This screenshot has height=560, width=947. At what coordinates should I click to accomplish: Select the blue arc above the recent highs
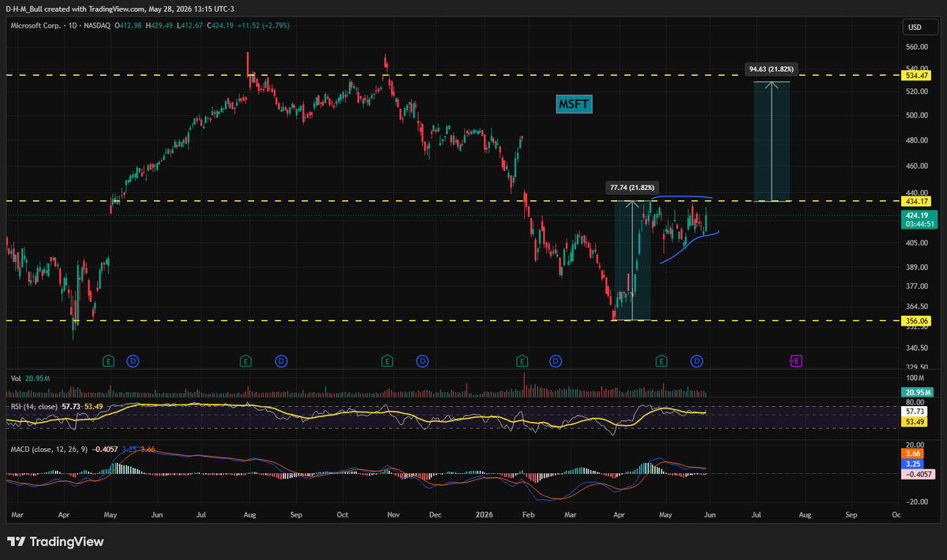click(x=682, y=196)
